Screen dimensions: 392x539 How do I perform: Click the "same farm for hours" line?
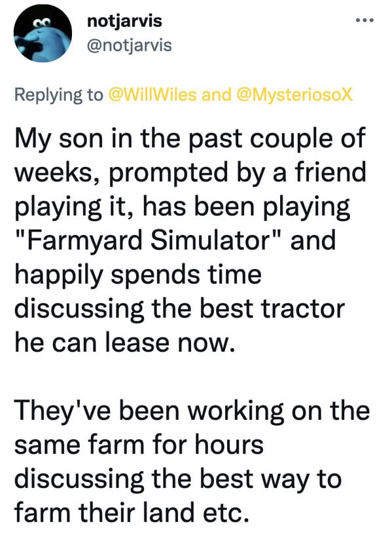(x=139, y=444)
